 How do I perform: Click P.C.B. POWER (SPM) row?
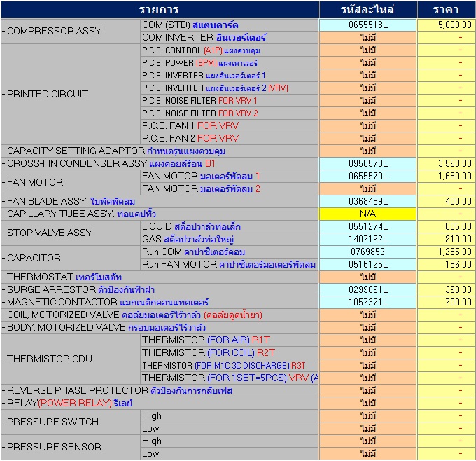(229, 63)
